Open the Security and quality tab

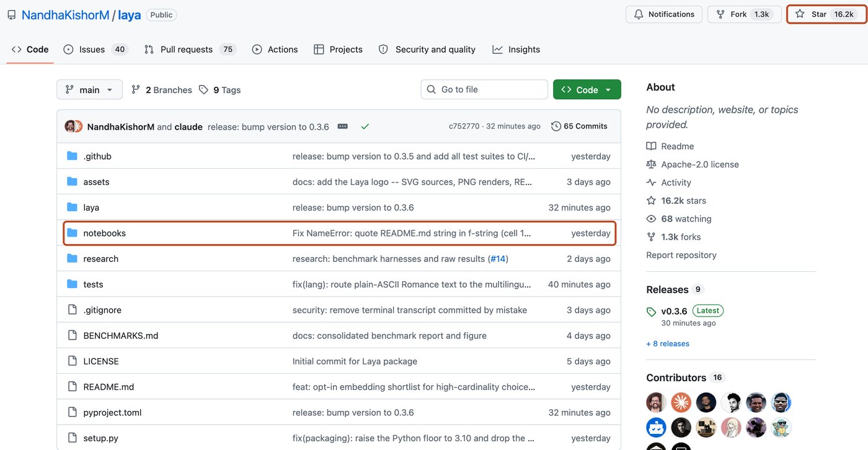pyautogui.click(x=427, y=50)
